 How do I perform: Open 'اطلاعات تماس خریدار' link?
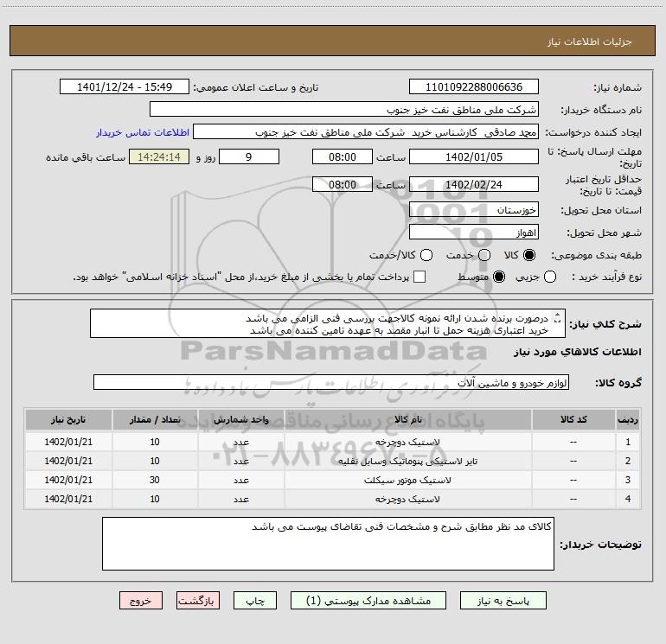pos(143,132)
